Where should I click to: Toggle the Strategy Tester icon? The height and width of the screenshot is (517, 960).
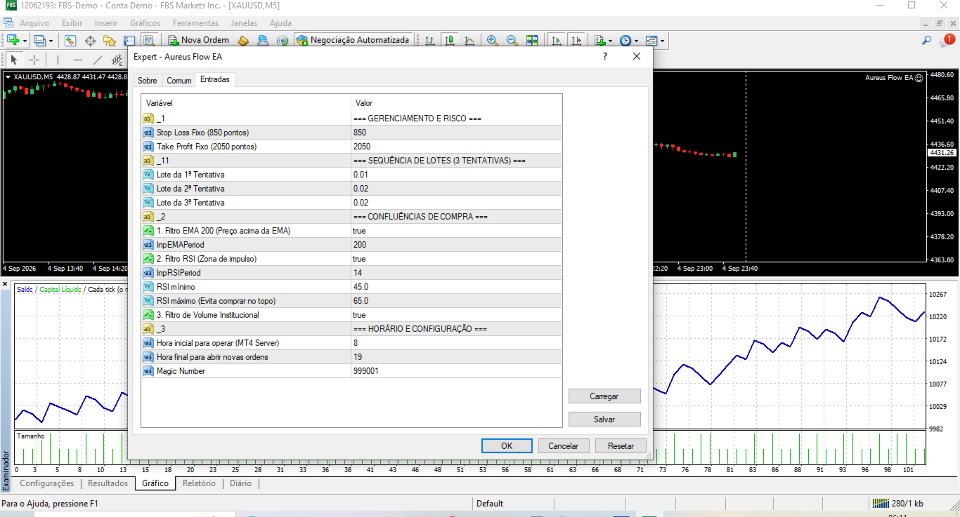pyautogui.click(x=149, y=40)
